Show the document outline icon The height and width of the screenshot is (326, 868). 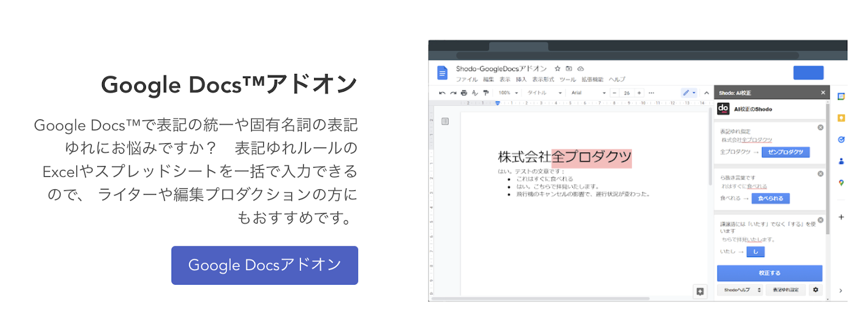(445, 122)
